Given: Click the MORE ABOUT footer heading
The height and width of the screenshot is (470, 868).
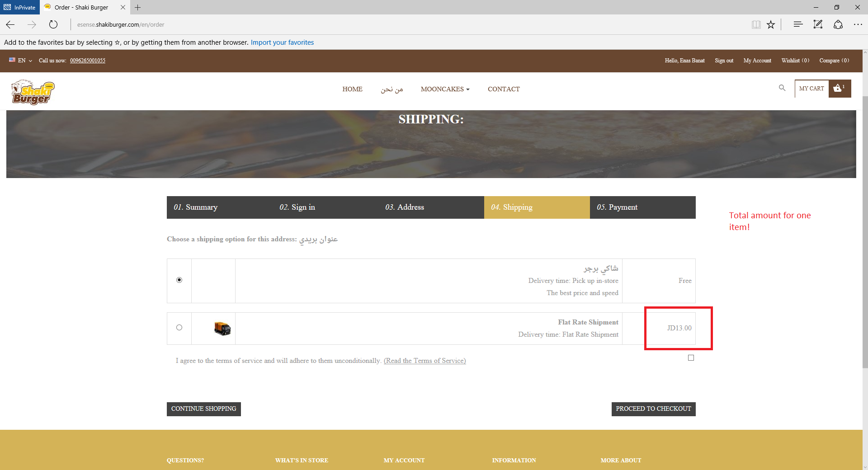Looking at the screenshot, I should (x=621, y=461).
